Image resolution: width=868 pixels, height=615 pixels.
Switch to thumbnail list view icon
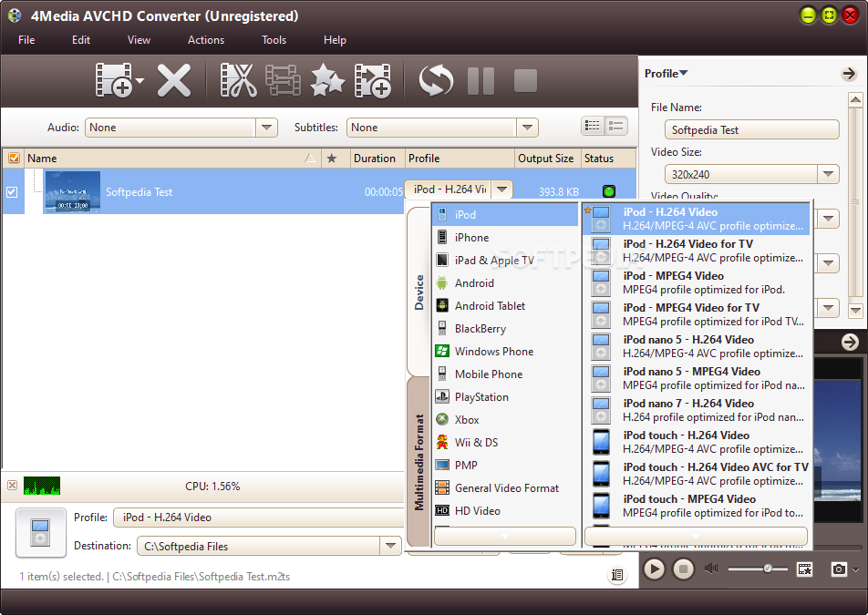pyautogui.click(x=615, y=126)
